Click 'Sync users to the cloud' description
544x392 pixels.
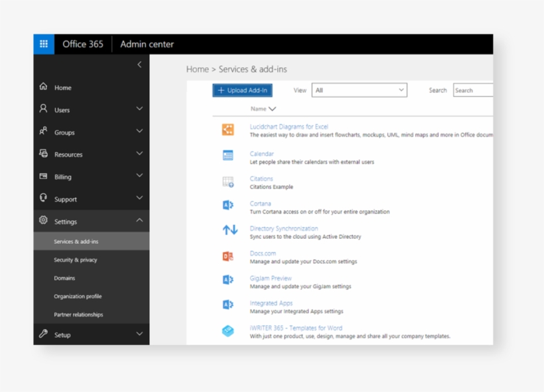tap(305, 237)
